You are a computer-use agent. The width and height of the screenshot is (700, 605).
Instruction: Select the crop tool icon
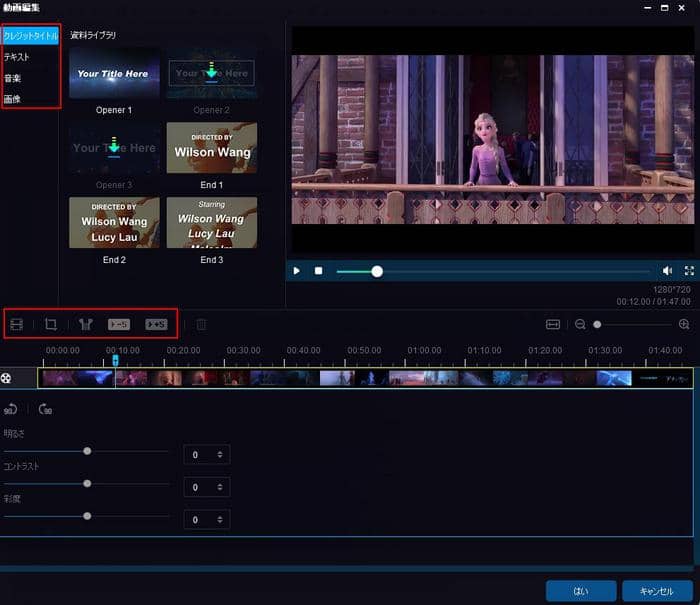[51, 324]
